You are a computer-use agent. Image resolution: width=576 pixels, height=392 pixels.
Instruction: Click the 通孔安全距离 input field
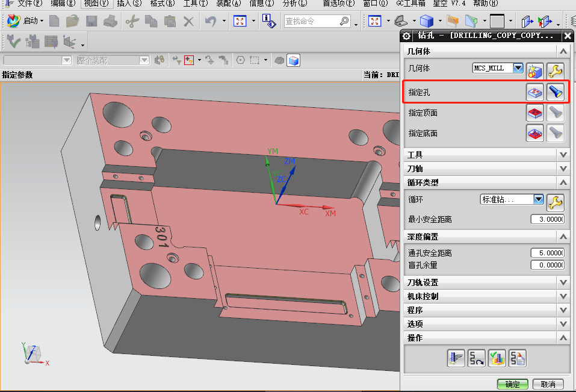[x=547, y=253]
